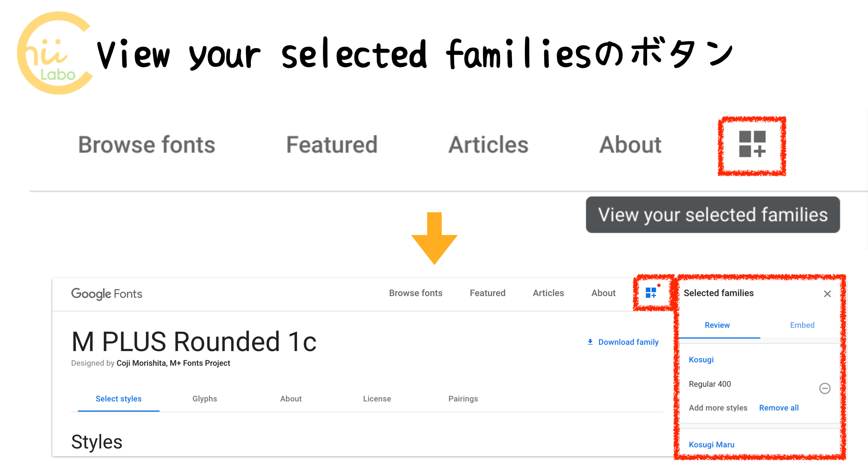Click the Google Fonts logo
This screenshot has height=470, width=868.
point(106,294)
